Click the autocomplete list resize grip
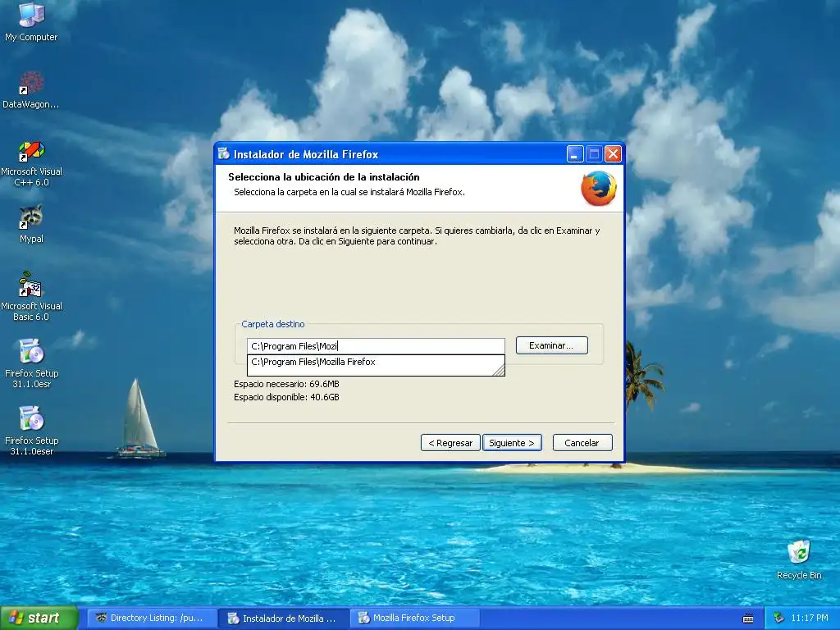Image resolution: width=840 pixels, height=630 pixels. pyautogui.click(x=499, y=370)
